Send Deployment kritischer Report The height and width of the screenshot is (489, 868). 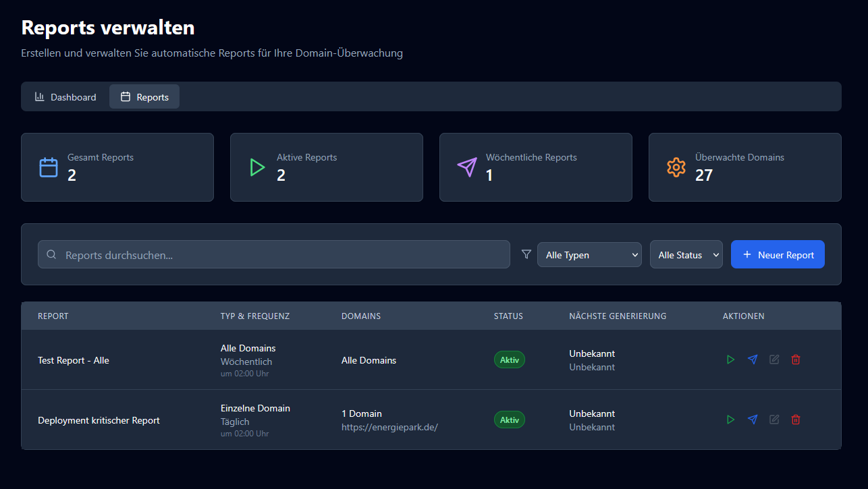[x=753, y=420]
